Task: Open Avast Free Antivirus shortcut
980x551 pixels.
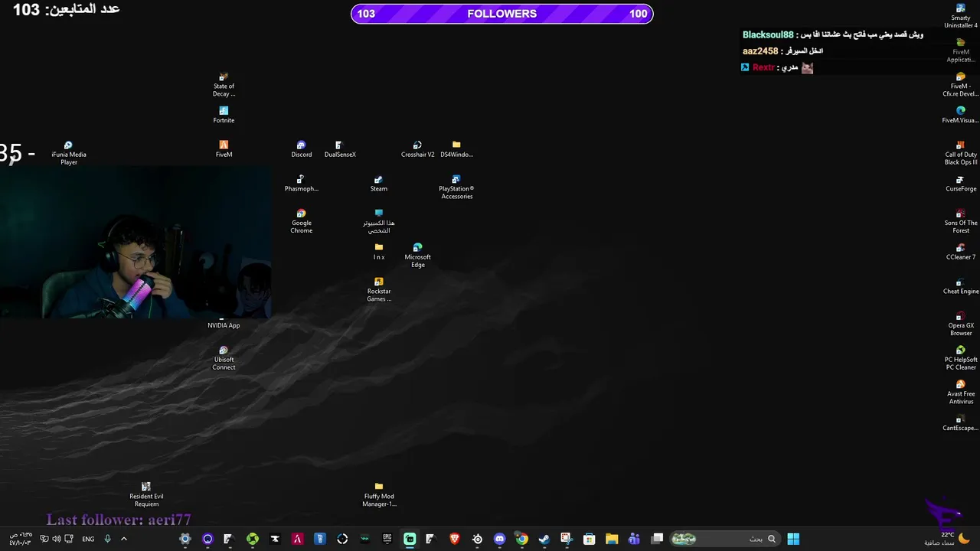Action: point(961,392)
